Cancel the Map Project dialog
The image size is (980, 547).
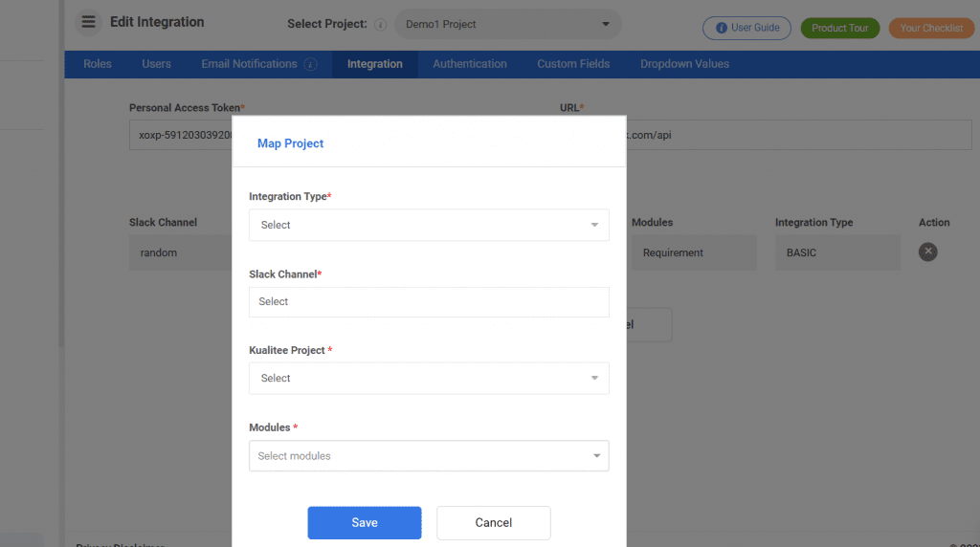pyautogui.click(x=493, y=523)
